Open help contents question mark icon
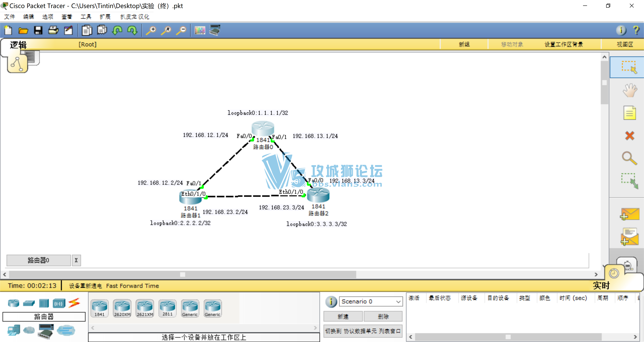The height and width of the screenshot is (342, 644). (636, 31)
